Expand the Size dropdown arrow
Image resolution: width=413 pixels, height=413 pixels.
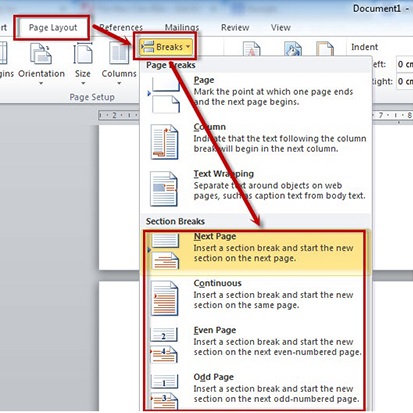83,83
